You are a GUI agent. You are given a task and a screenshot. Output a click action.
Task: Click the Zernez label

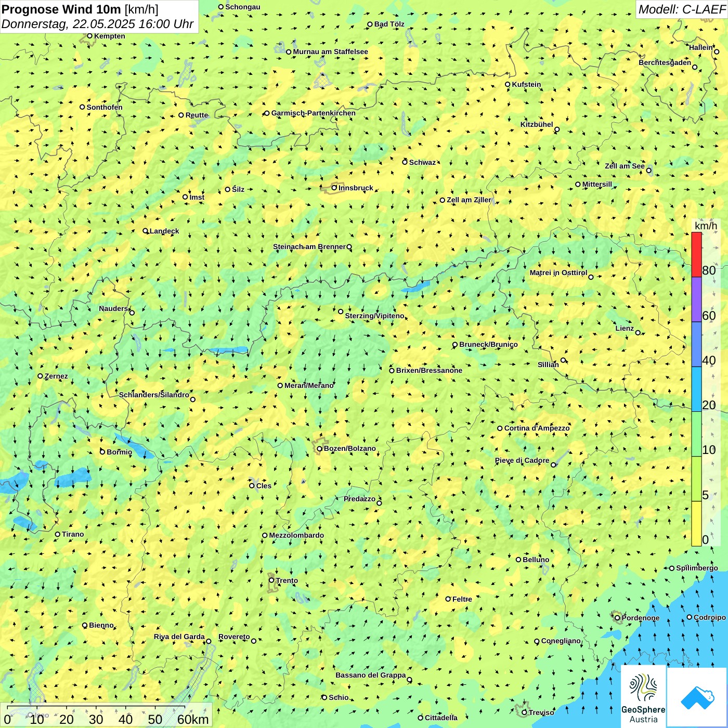tap(56, 376)
